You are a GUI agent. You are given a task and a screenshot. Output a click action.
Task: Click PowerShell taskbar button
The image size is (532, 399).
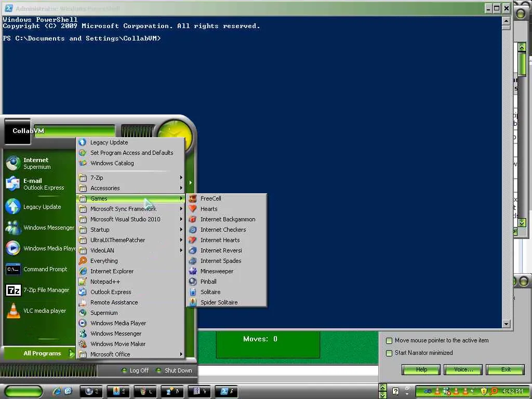pos(227,391)
